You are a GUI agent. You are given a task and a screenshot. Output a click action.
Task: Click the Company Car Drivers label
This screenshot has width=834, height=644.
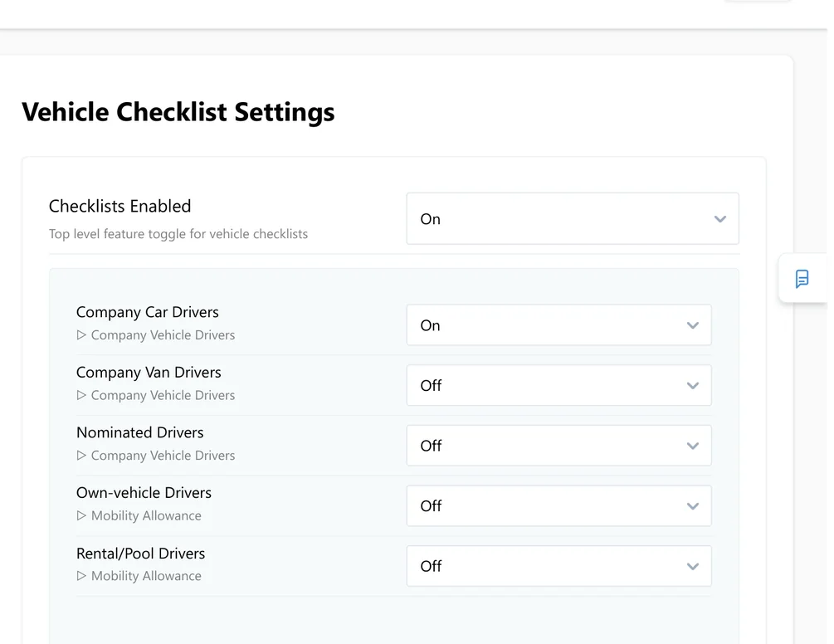tap(148, 312)
